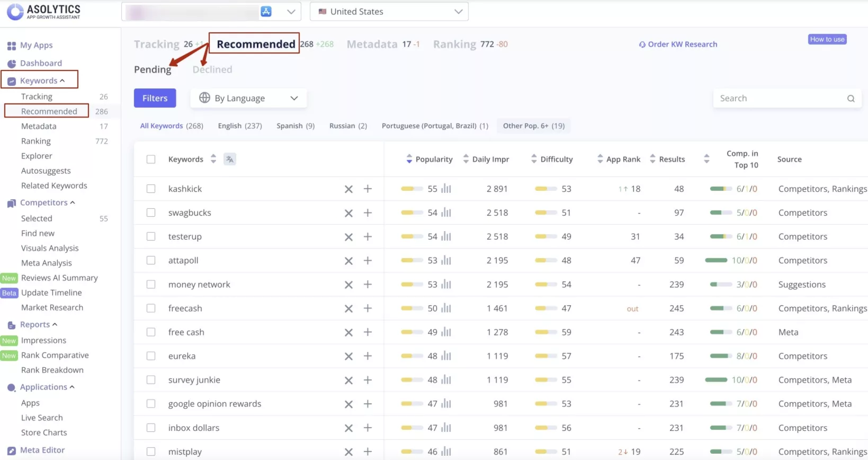Check the kashkick row checkbox
The height and width of the screenshot is (460, 868).
151,189
